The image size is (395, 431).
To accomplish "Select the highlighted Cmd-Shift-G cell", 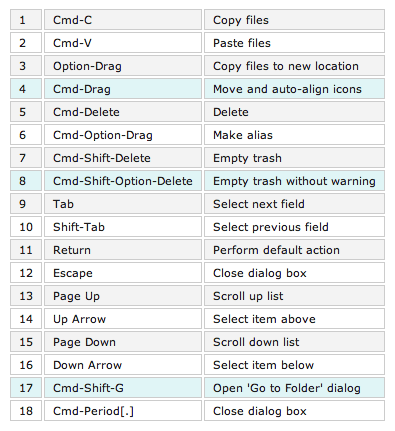I will (123, 388).
